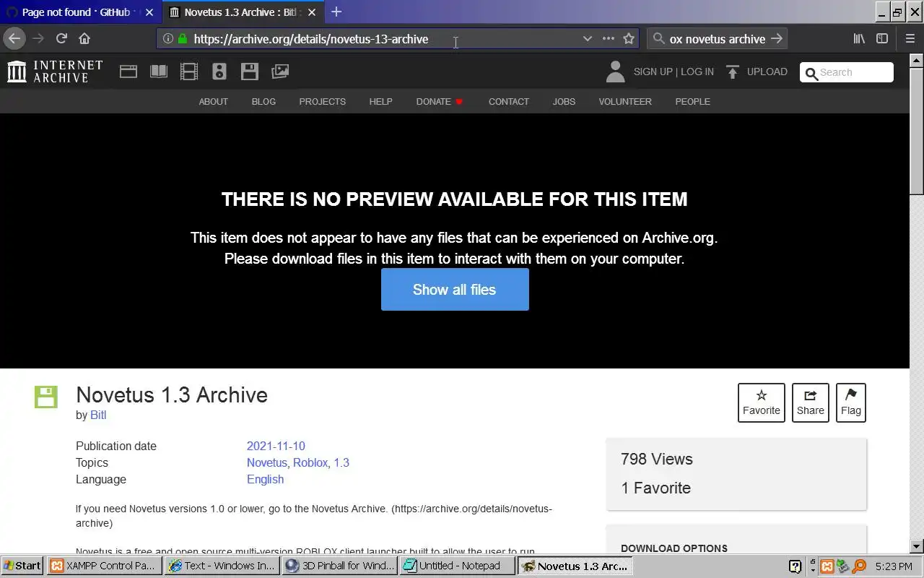Select the Novetus 1.3 Archive browser tab
Viewport: 924px width, 578px height.
242,12
